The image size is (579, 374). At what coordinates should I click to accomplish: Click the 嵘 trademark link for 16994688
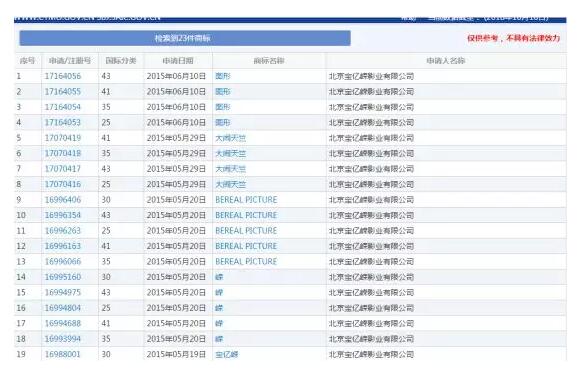[x=219, y=323]
